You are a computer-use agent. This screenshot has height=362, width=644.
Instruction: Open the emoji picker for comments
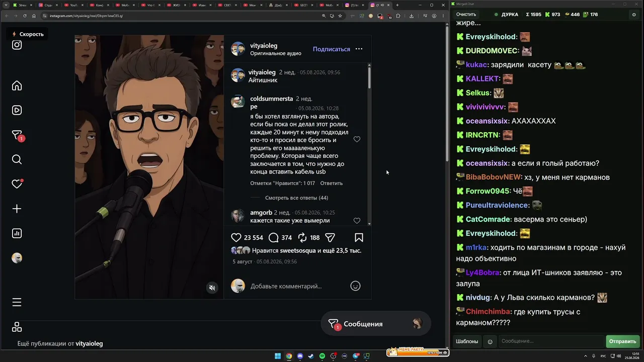pos(355,286)
